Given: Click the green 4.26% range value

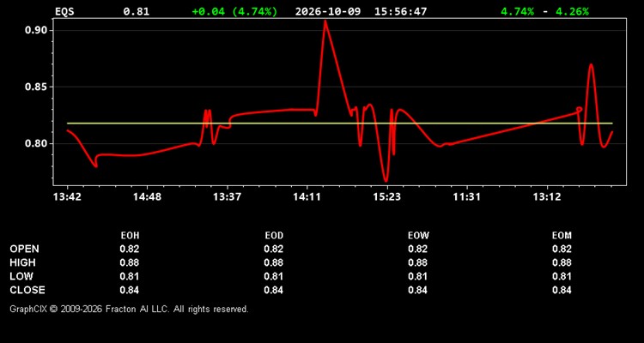Looking at the screenshot, I should pyautogui.click(x=572, y=11).
